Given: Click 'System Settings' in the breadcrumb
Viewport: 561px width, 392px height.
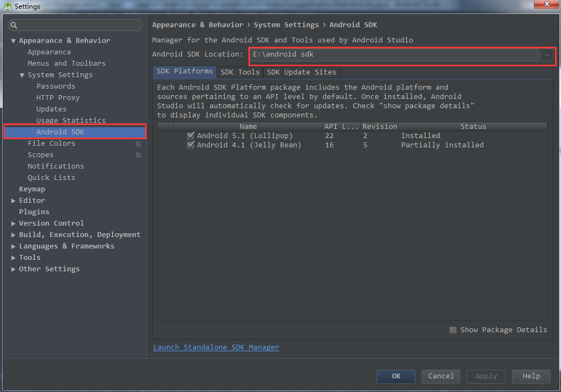Looking at the screenshot, I should click(286, 25).
